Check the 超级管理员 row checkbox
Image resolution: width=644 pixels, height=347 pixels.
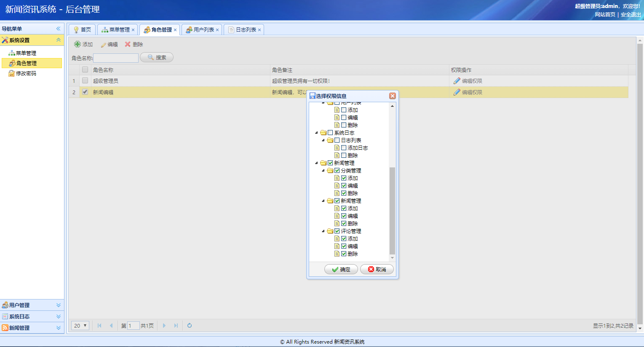click(85, 80)
